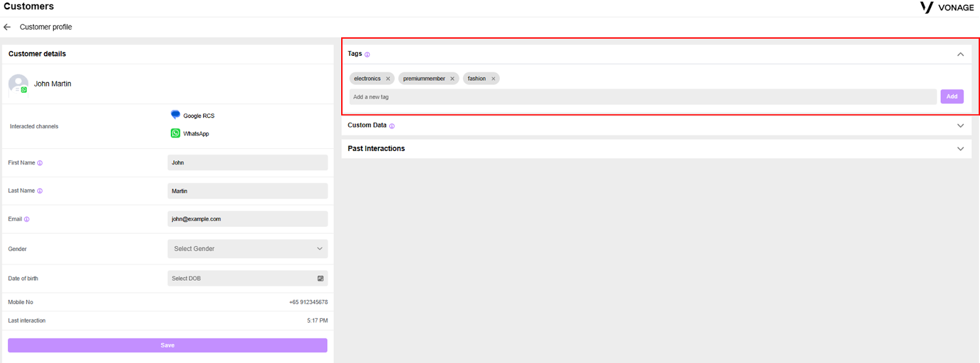Click the info icon beside Custom Data
Viewport: 980px width, 363px height.
[392, 126]
